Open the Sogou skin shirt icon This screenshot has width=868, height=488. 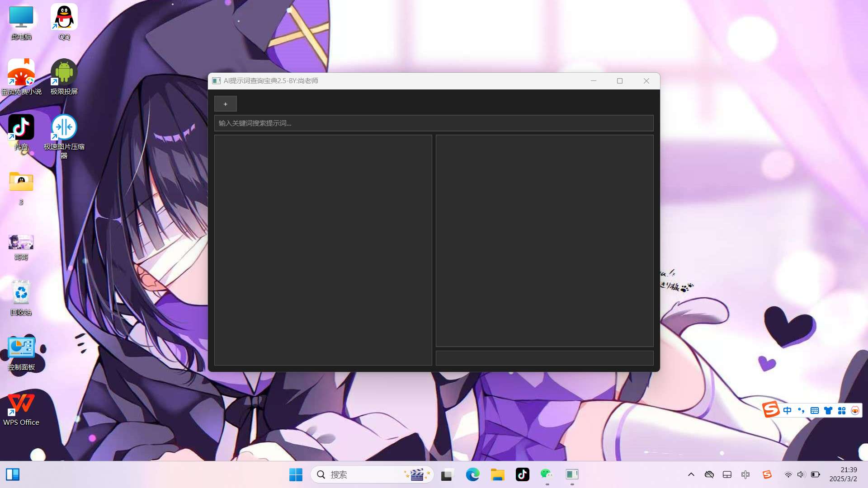pyautogui.click(x=828, y=411)
